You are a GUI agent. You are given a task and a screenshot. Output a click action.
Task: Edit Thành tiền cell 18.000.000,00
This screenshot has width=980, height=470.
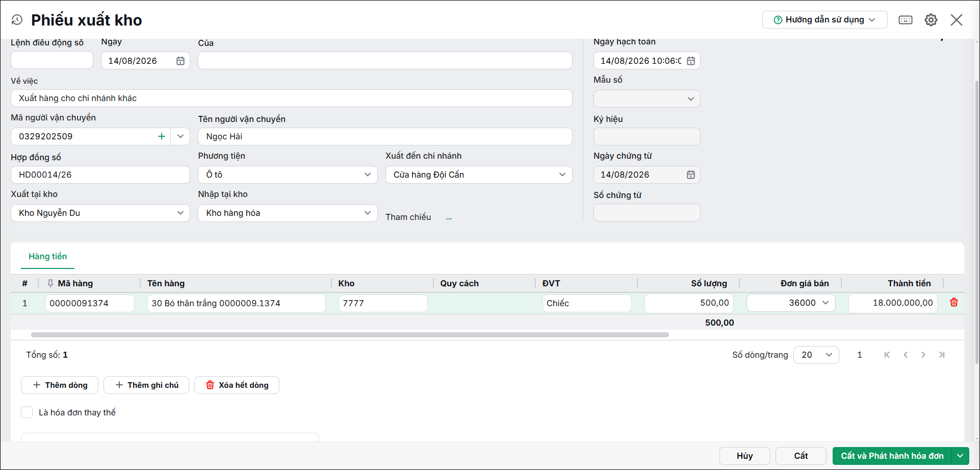click(x=893, y=303)
